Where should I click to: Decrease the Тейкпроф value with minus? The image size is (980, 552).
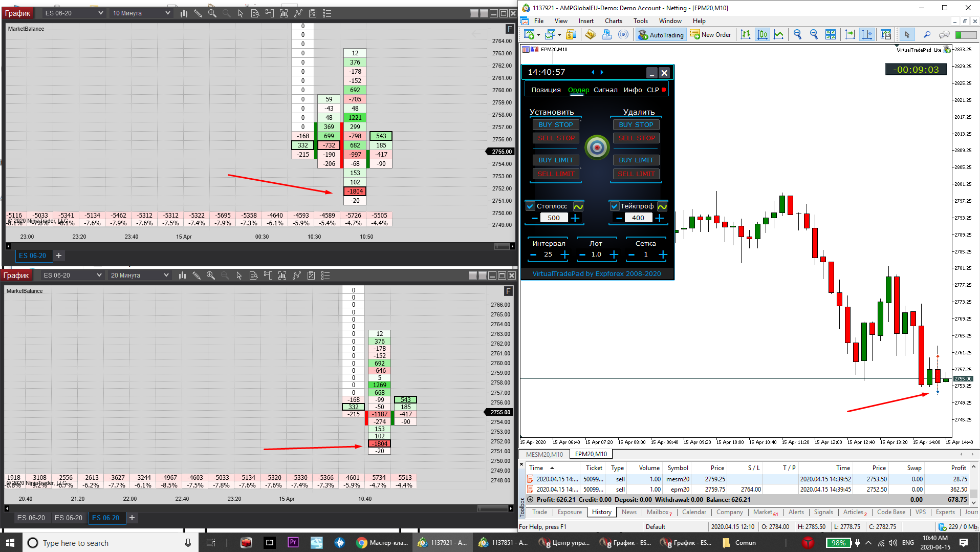619,218
